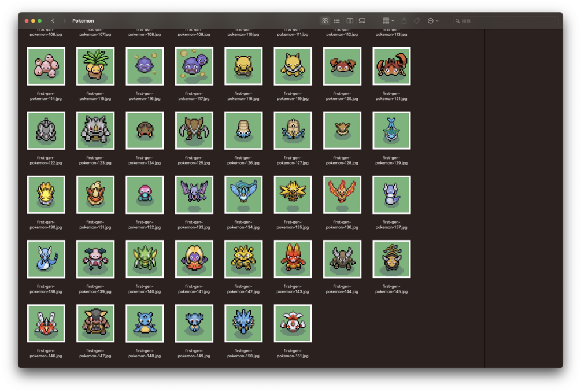Select thumbnail first-gen-pokemon-135.jpg
This screenshot has width=581, height=392.
pos(293,194)
